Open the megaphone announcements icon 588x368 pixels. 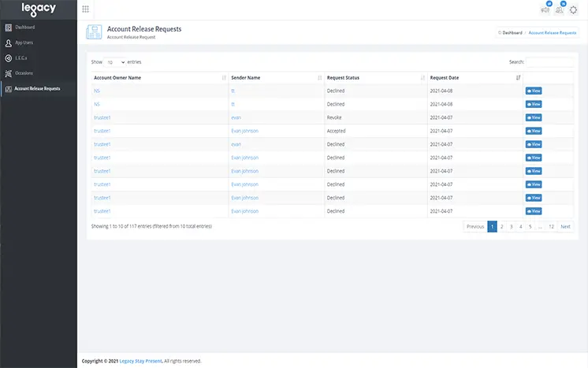tap(545, 9)
